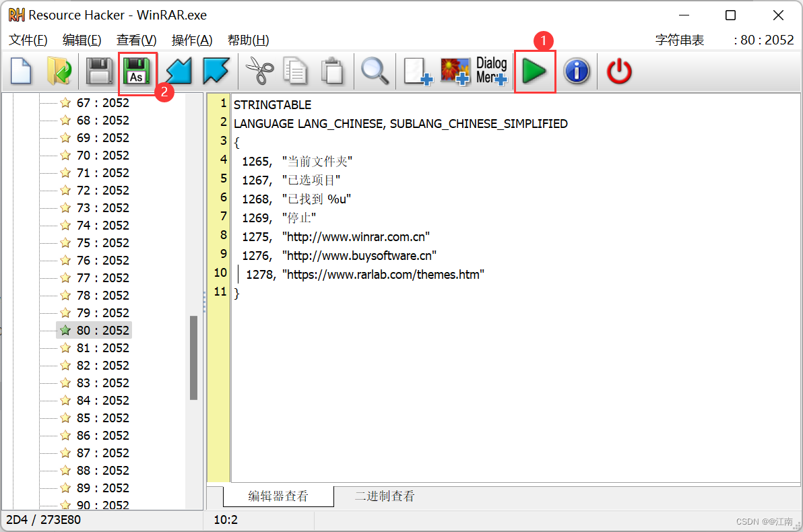The height and width of the screenshot is (532, 803).
Task: Save the file under a new name
Action: (x=137, y=72)
